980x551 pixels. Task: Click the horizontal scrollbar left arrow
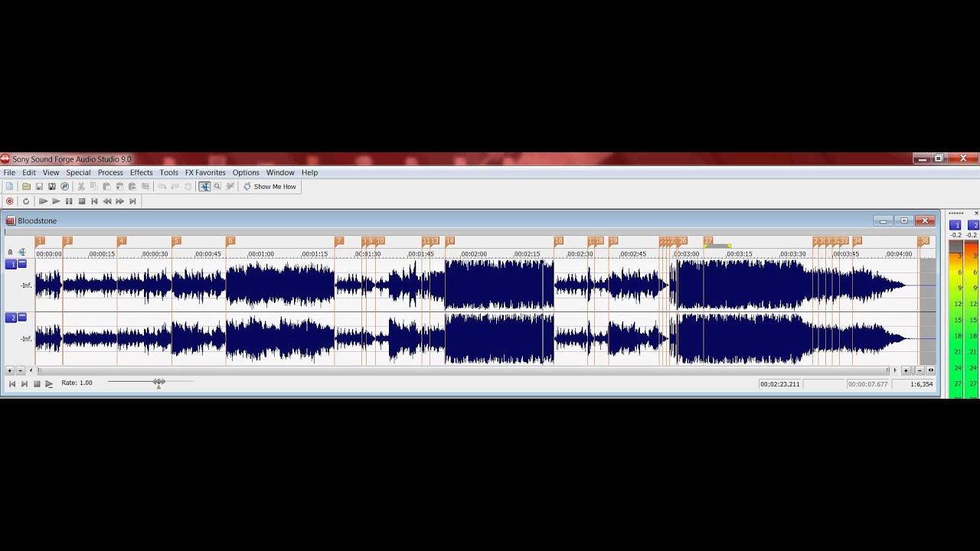click(31, 370)
